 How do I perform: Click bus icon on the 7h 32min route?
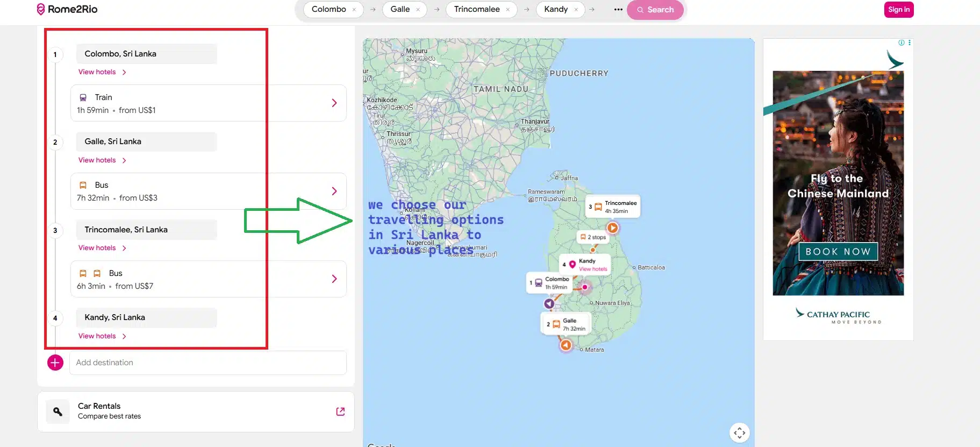click(x=83, y=185)
